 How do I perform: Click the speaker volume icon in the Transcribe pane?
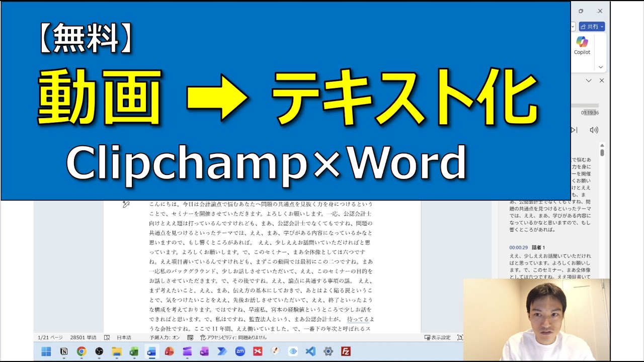[594, 130]
